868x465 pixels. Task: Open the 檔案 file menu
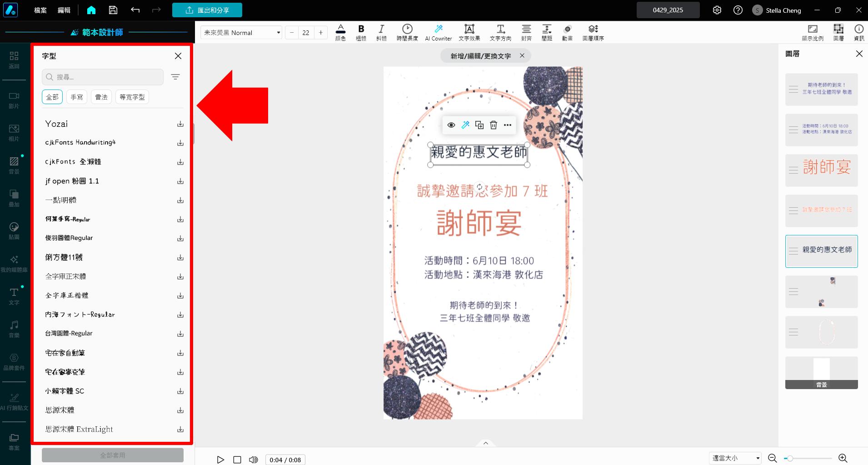pos(40,10)
